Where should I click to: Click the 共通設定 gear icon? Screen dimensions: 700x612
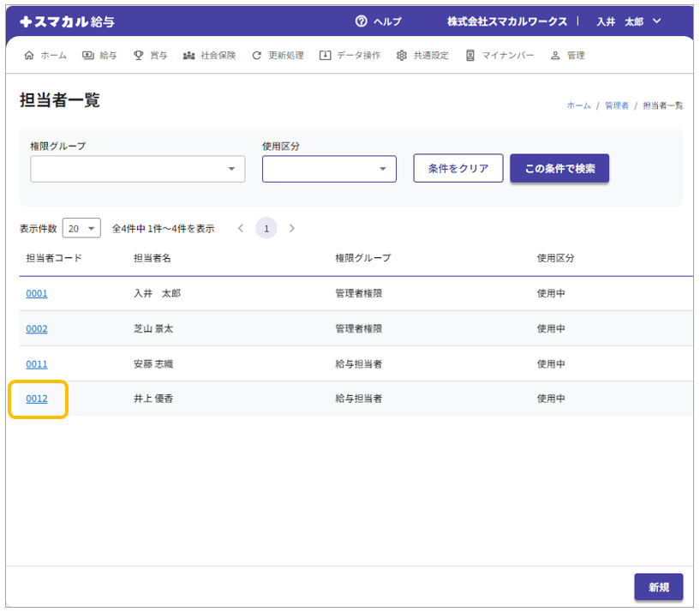tap(402, 56)
